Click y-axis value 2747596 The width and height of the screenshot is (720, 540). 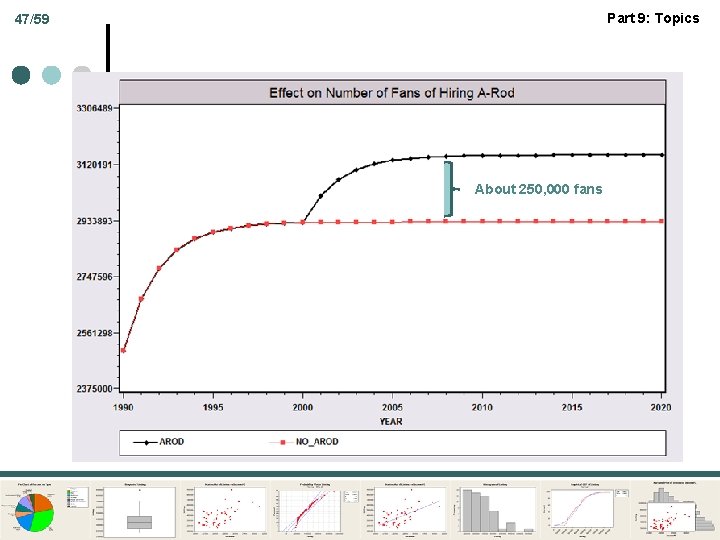94,276
